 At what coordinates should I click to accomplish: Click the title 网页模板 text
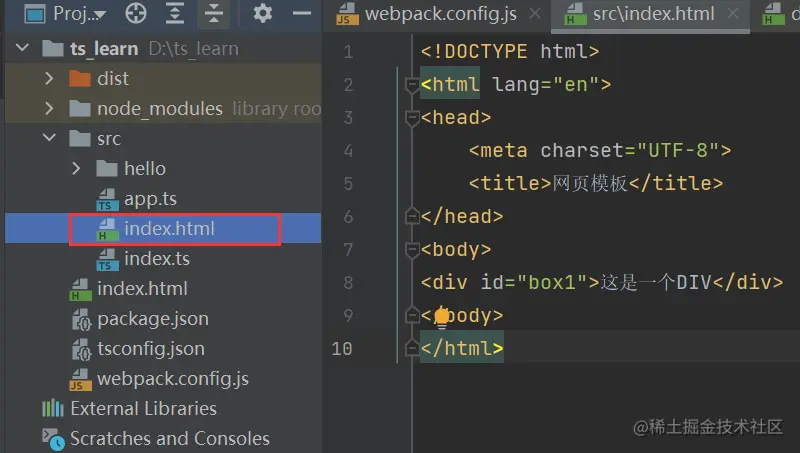point(590,183)
